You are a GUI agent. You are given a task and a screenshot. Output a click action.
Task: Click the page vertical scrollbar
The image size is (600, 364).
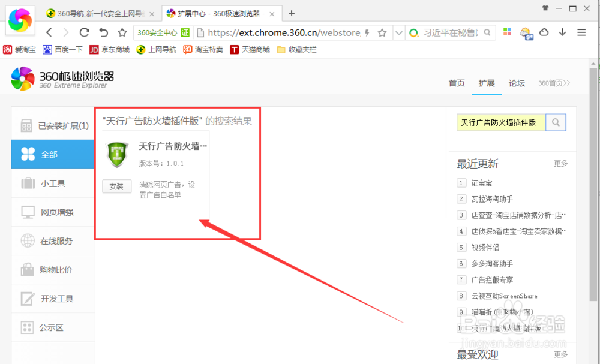[x=593, y=183]
